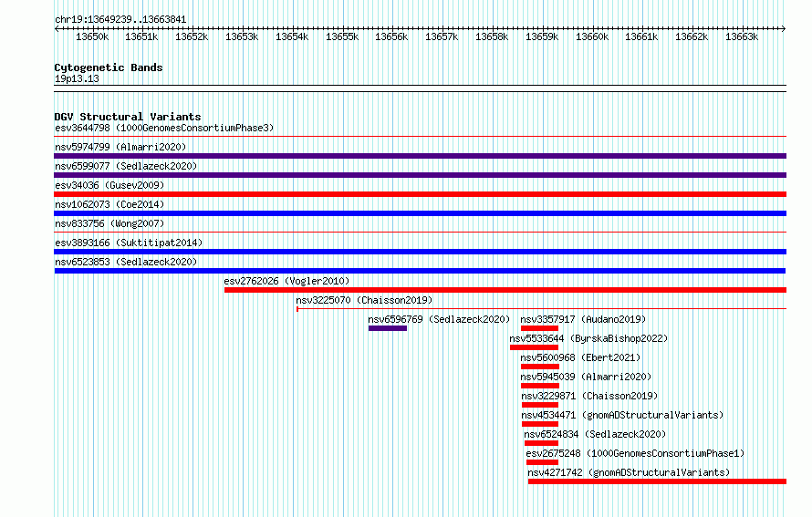Click the 13651k ruler position
The image size is (812, 517).
pyautogui.click(x=141, y=36)
